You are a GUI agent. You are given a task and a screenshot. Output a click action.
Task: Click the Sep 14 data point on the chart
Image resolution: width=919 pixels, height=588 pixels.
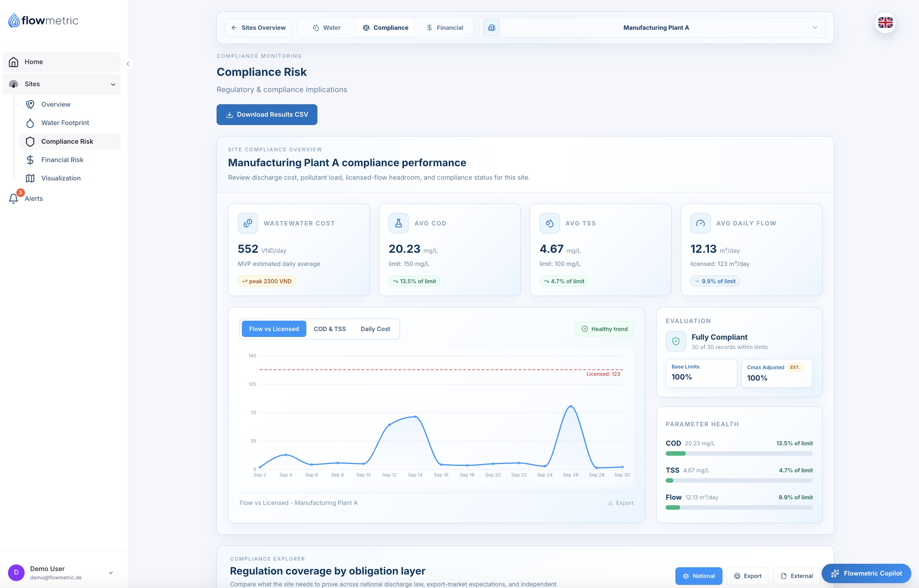(415, 417)
